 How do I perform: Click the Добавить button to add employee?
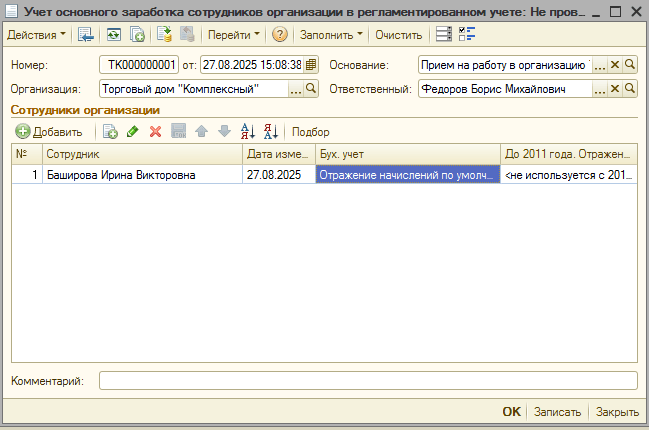tap(49, 132)
